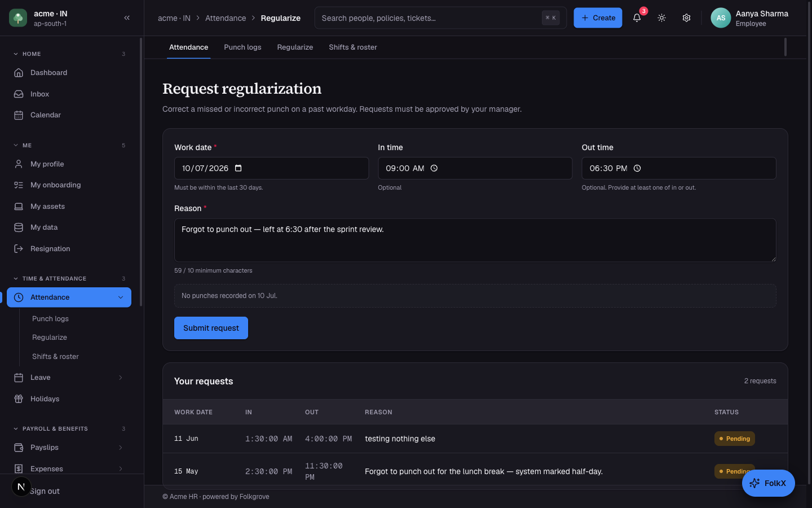Go to My profile

pos(69,164)
